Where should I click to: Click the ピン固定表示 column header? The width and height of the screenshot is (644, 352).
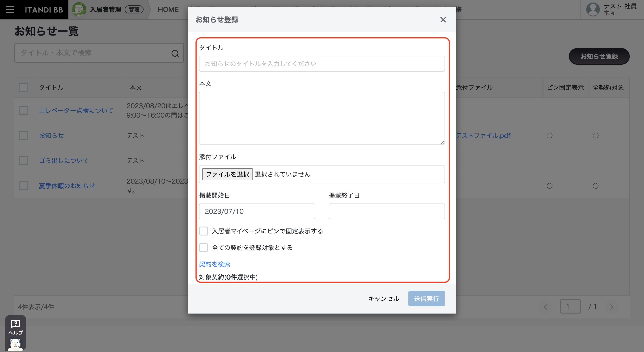click(x=565, y=87)
